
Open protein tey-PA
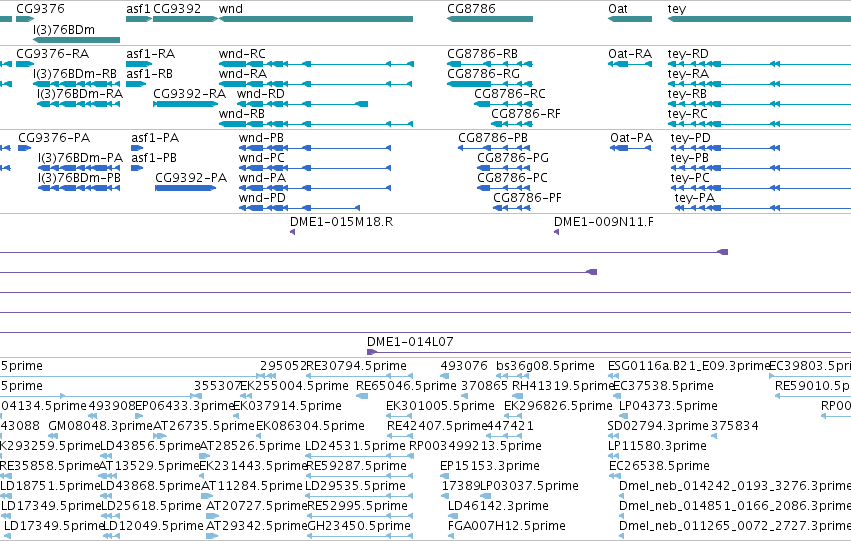[x=695, y=198]
